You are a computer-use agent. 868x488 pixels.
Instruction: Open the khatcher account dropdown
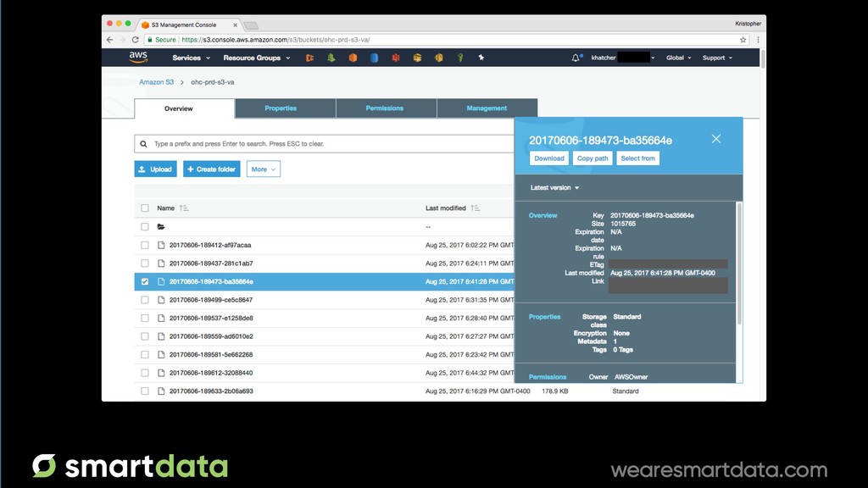(x=623, y=58)
